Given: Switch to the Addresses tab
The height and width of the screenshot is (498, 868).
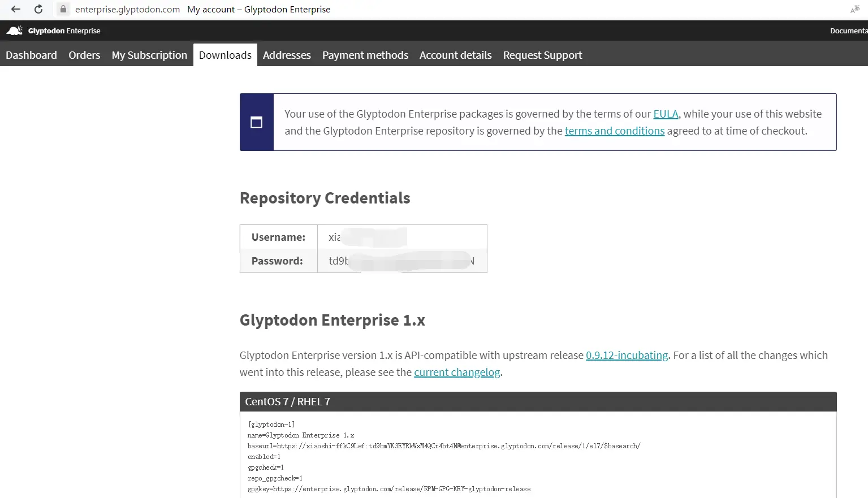Looking at the screenshot, I should pos(287,55).
